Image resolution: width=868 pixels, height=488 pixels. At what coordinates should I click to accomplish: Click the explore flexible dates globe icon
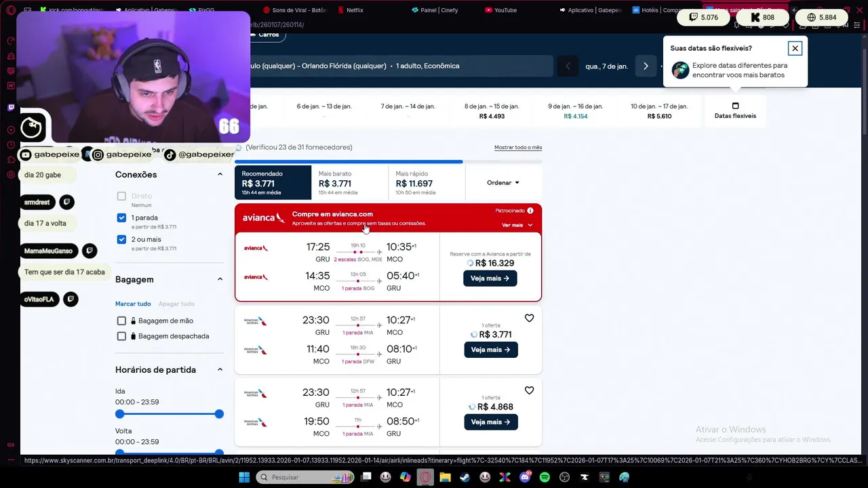pos(680,70)
